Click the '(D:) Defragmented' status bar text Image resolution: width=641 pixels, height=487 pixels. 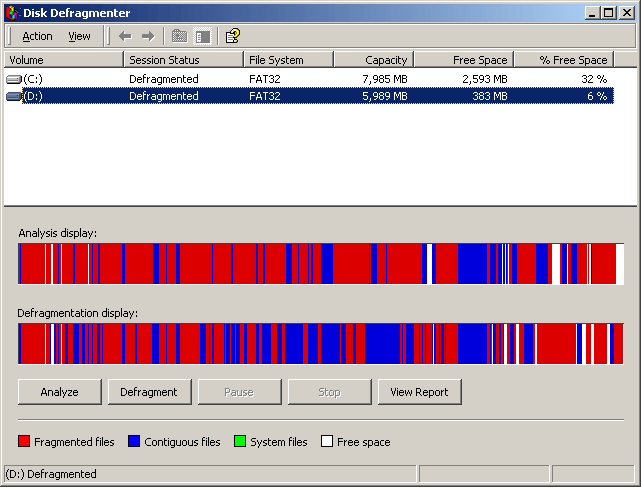(x=51, y=474)
